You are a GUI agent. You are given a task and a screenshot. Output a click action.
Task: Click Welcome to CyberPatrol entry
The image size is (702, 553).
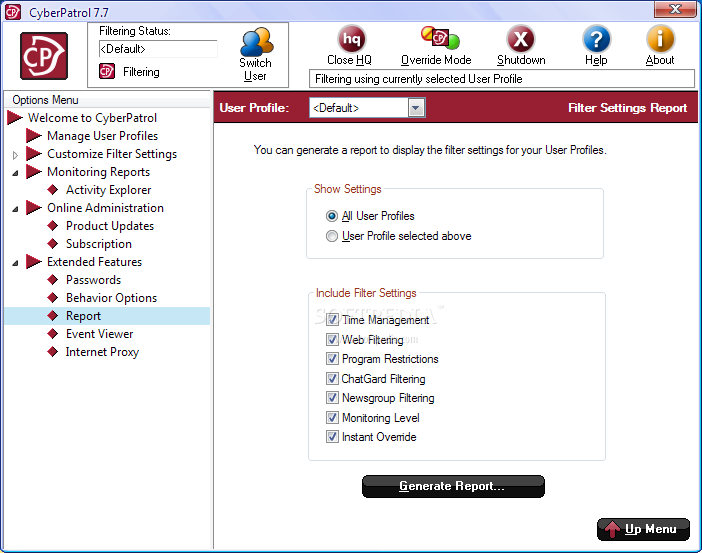92,118
